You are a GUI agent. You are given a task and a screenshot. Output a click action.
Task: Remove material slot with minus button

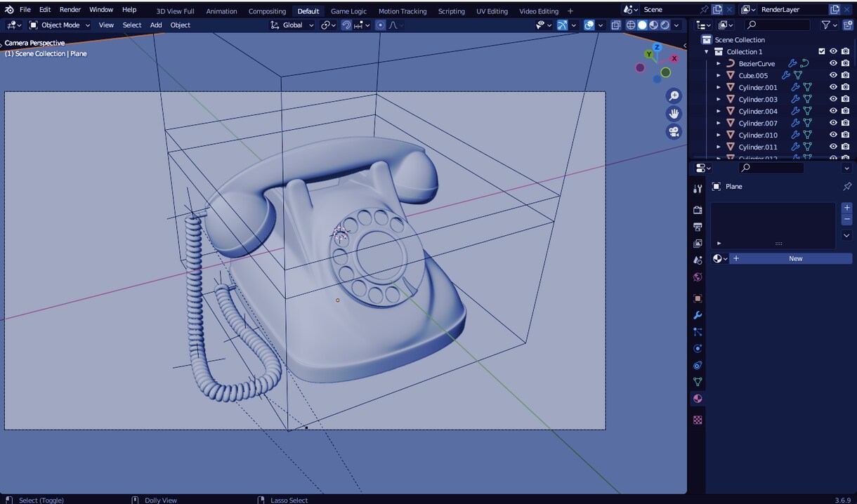(x=846, y=220)
